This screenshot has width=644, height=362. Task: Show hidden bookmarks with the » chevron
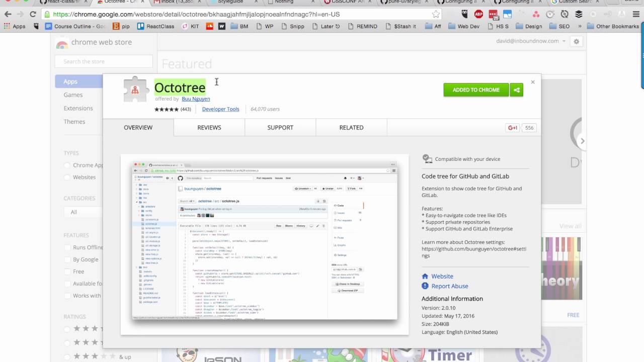(x=580, y=26)
